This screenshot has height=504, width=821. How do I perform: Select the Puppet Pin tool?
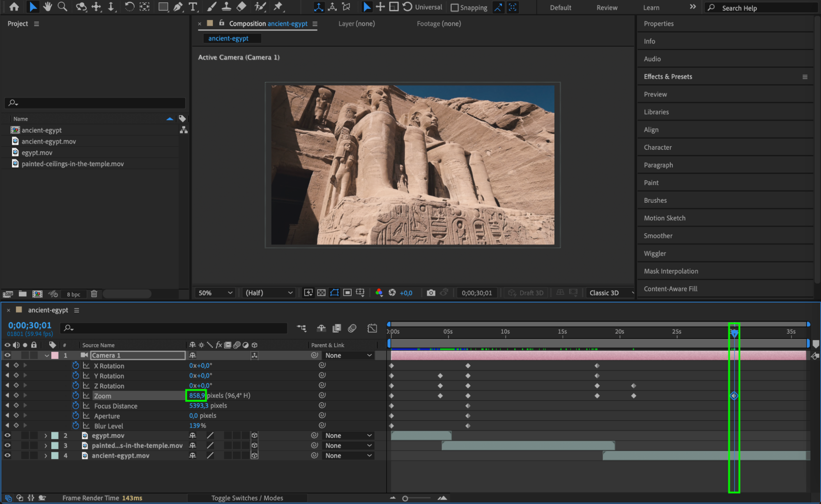click(x=278, y=7)
